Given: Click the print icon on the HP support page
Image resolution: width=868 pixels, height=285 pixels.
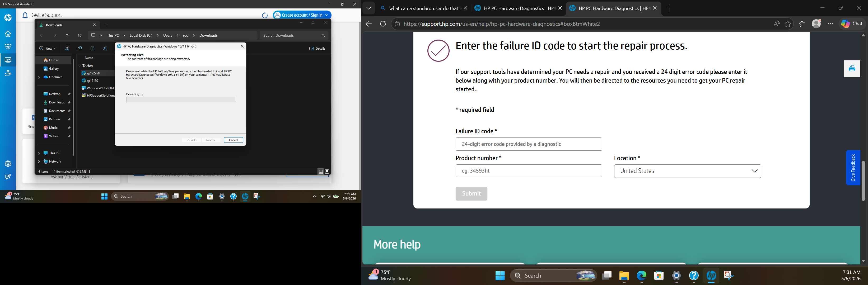Looking at the screenshot, I should tap(852, 69).
